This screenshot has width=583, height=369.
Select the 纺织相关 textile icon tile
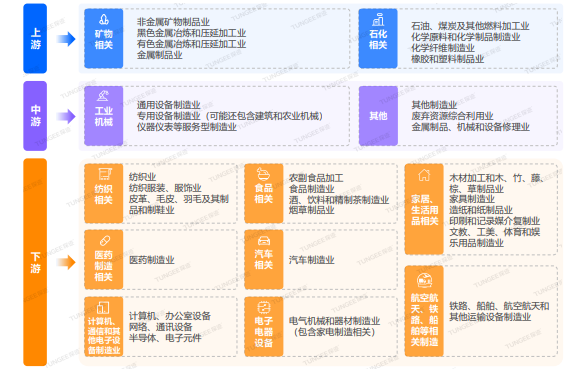pos(103,193)
